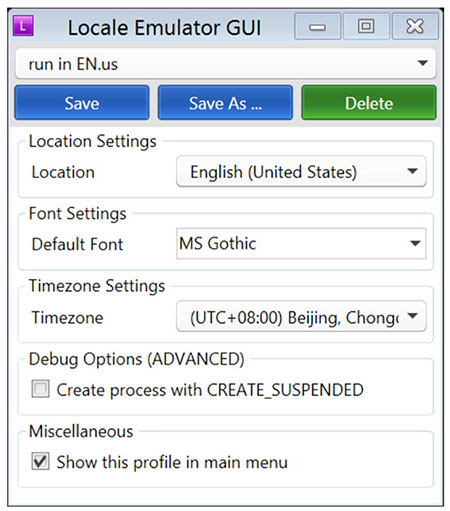Close the Locale Emulator GUI window

(x=415, y=26)
